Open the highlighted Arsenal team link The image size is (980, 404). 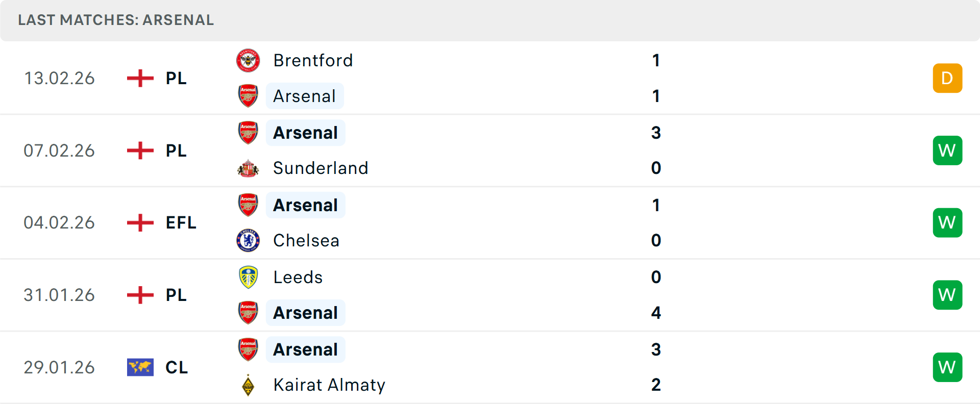click(305, 96)
